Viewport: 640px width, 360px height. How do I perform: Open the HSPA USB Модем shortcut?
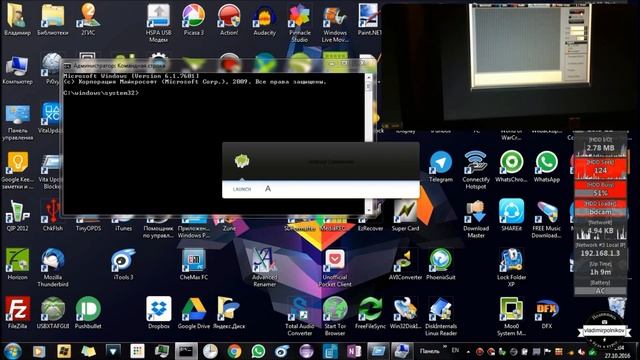pyautogui.click(x=158, y=22)
